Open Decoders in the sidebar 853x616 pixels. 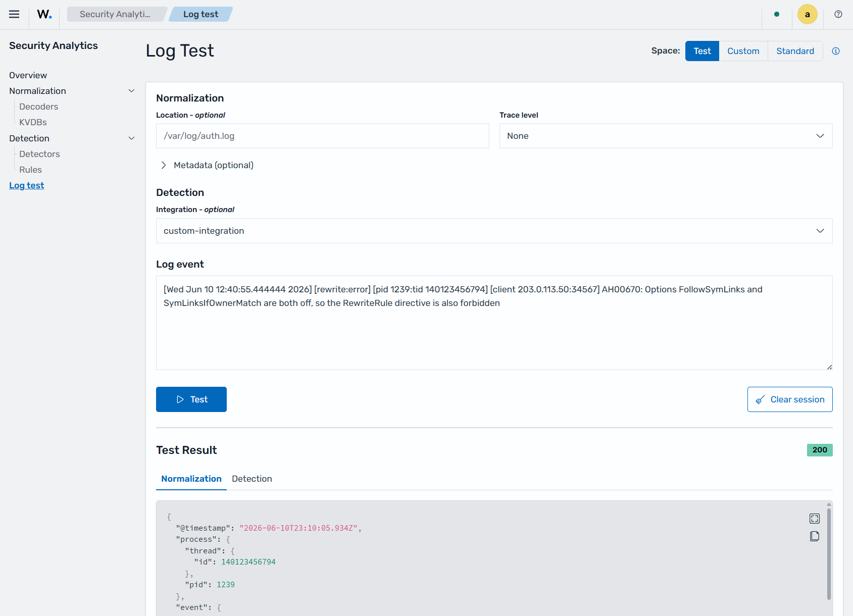coord(39,107)
